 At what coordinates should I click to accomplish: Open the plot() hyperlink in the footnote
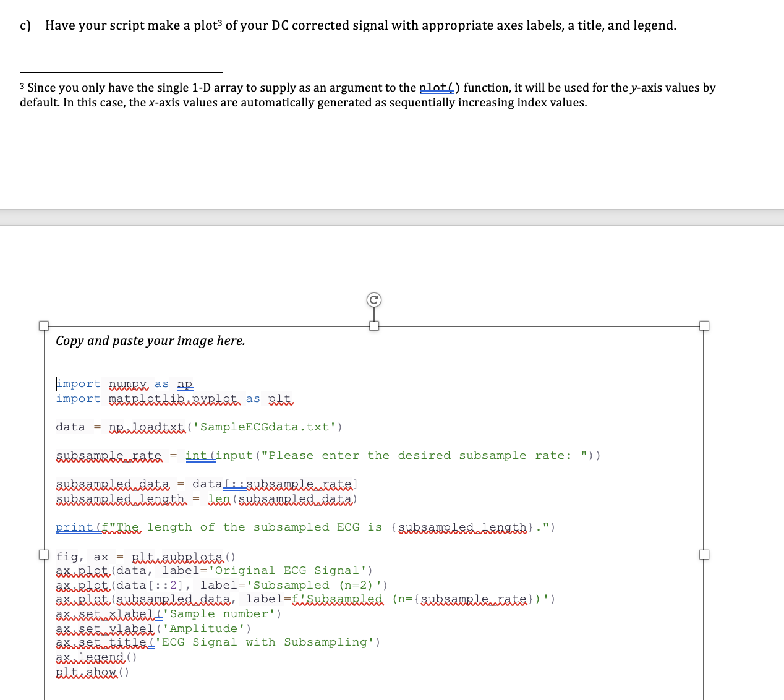pyautogui.click(x=437, y=87)
